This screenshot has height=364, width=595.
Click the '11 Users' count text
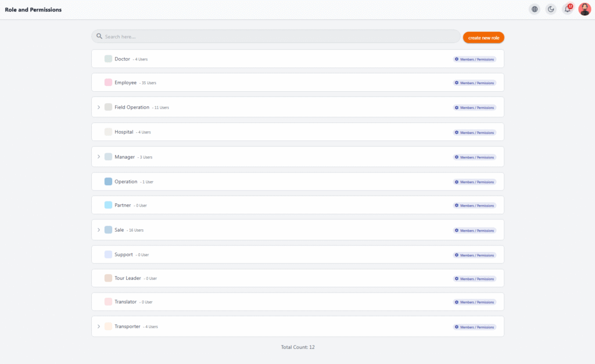(x=162, y=107)
